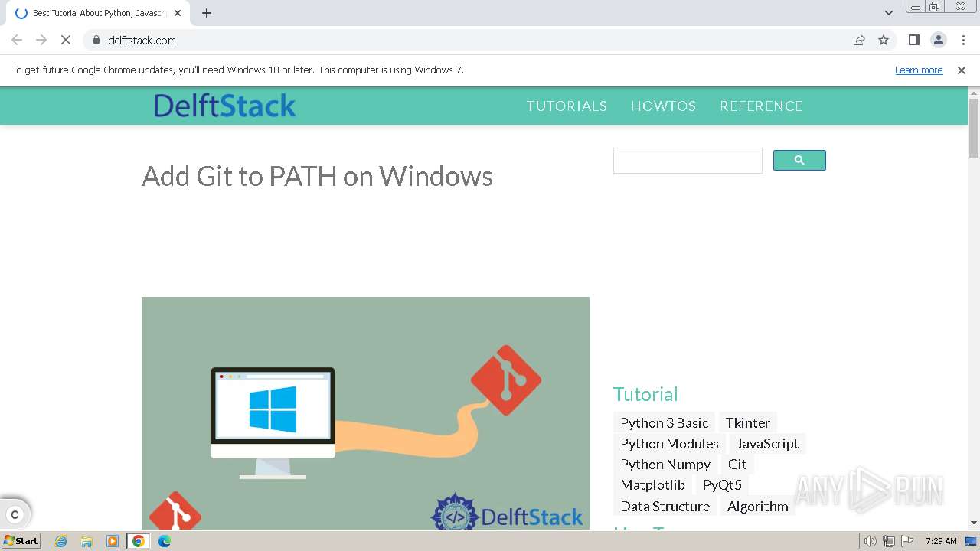The width and height of the screenshot is (980, 551).
Task: Go back to previous page
Action: point(17,41)
